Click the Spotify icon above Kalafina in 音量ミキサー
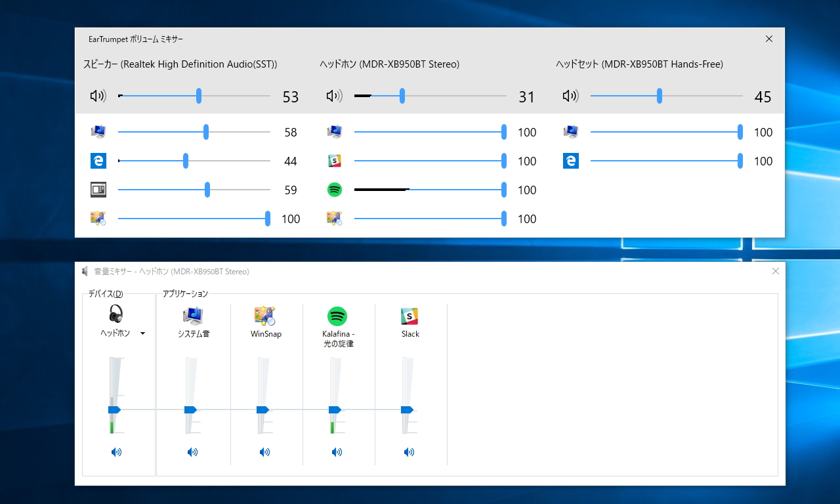Image resolution: width=840 pixels, height=504 pixels. (x=337, y=316)
